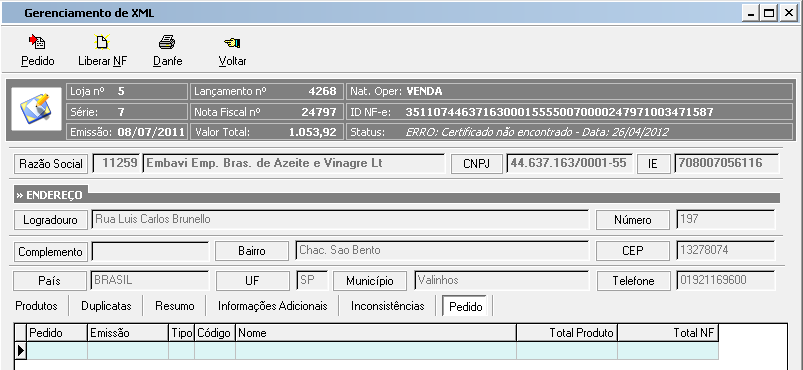
Task: Click the Nome column header
Action: tap(376, 333)
